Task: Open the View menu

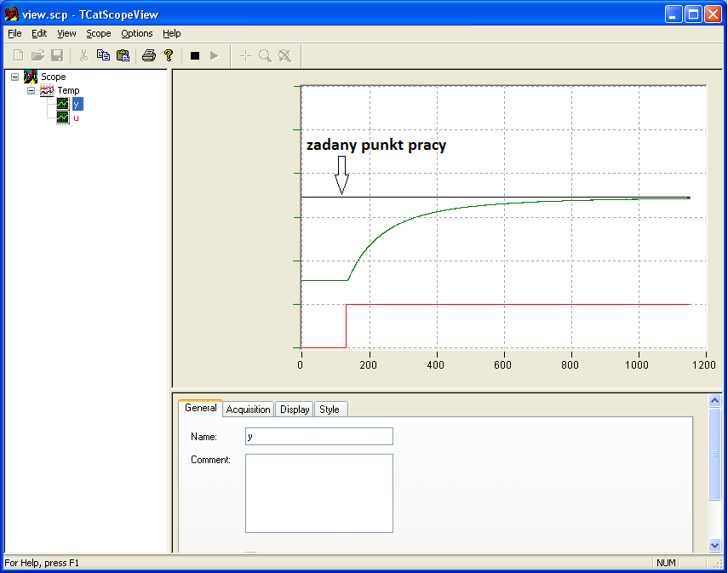Action: [x=66, y=33]
